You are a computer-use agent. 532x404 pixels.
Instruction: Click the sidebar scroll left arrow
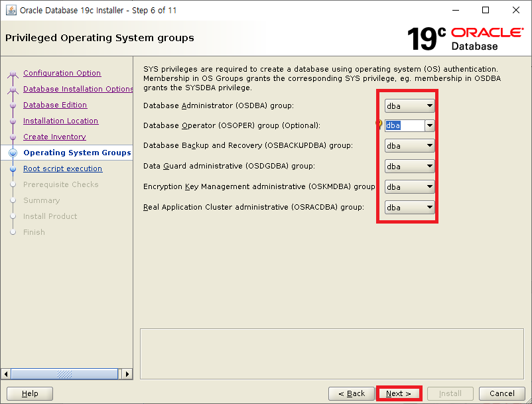(6, 374)
